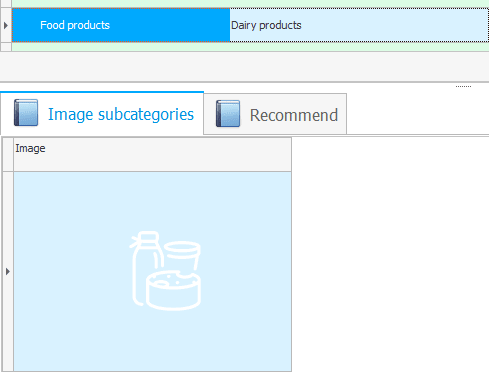
Task: Click the dotted splitter grip above the tabs
Action: pos(463,86)
